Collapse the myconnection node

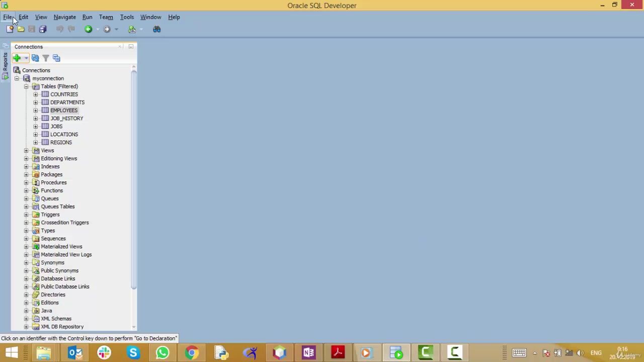(x=17, y=78)
